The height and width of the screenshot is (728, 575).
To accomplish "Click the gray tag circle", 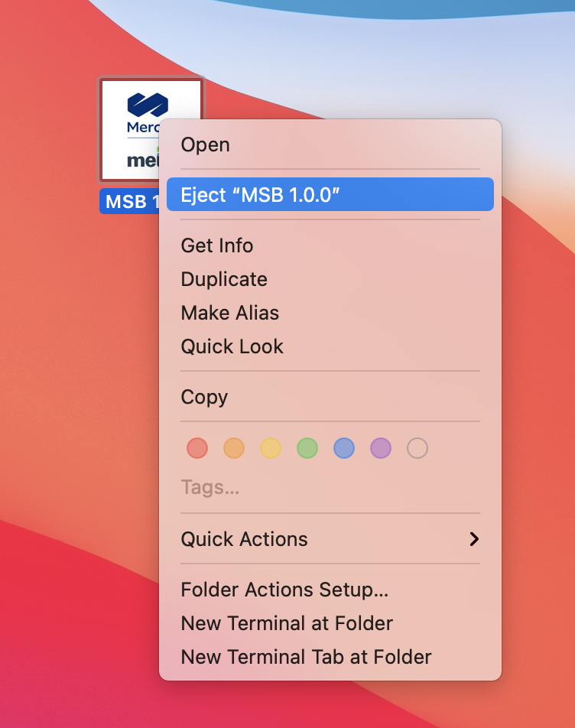I will click(x=417, y=448).
